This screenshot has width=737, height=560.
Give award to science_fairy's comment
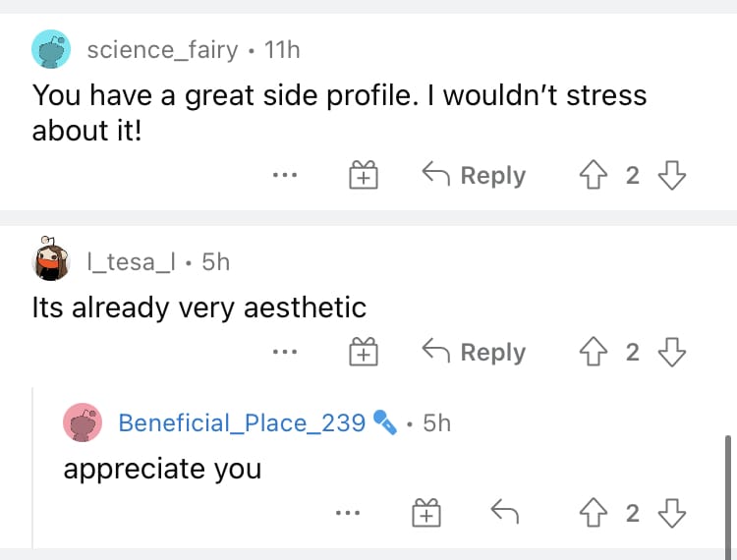364,176
